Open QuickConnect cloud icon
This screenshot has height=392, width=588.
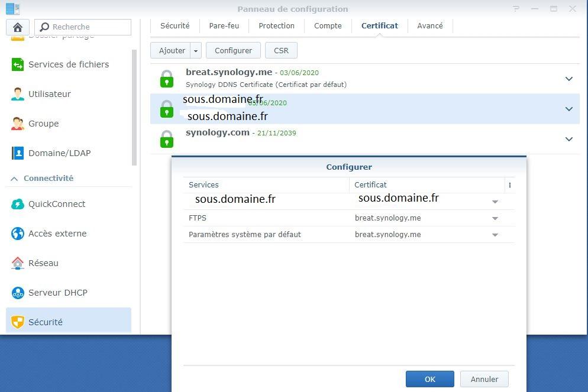click(x=18, y=204)
